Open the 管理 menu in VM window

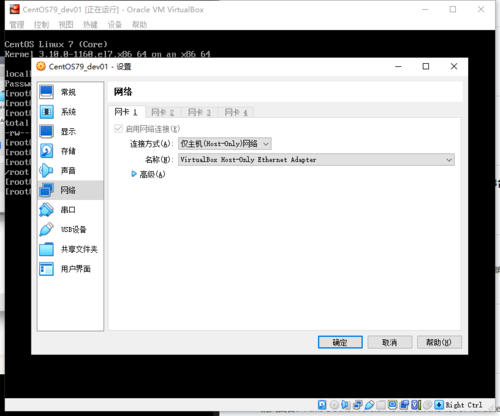pos(17,24)
